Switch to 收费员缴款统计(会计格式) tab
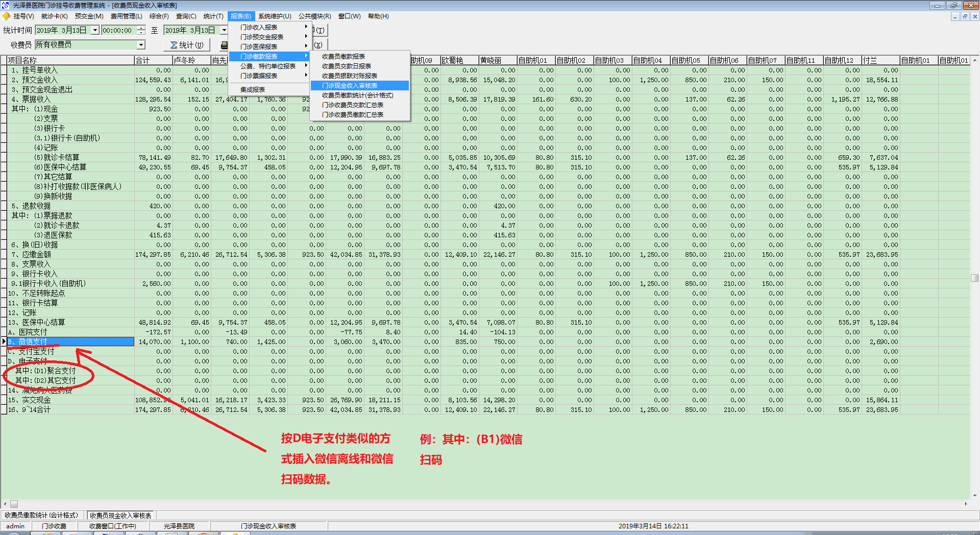Image resolution: width=980 pixels, height=535 pixels. click(41, 516)
